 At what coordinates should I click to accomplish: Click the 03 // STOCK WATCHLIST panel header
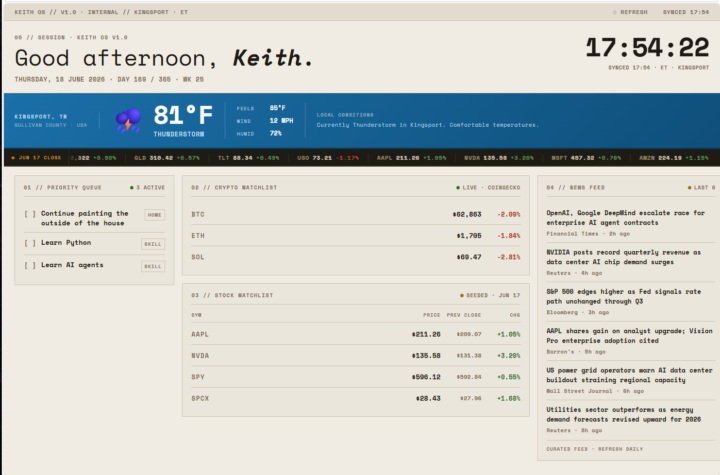(232, 295)
